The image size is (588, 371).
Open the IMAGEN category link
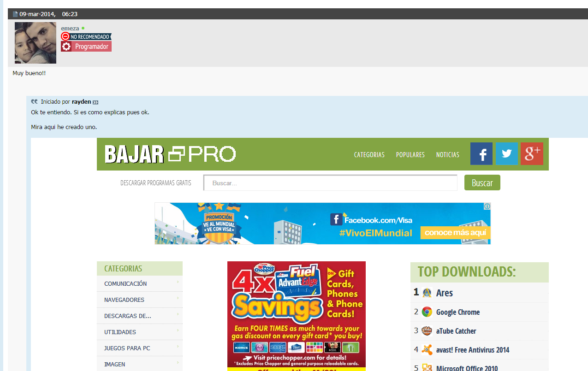(x=114, y=365)
